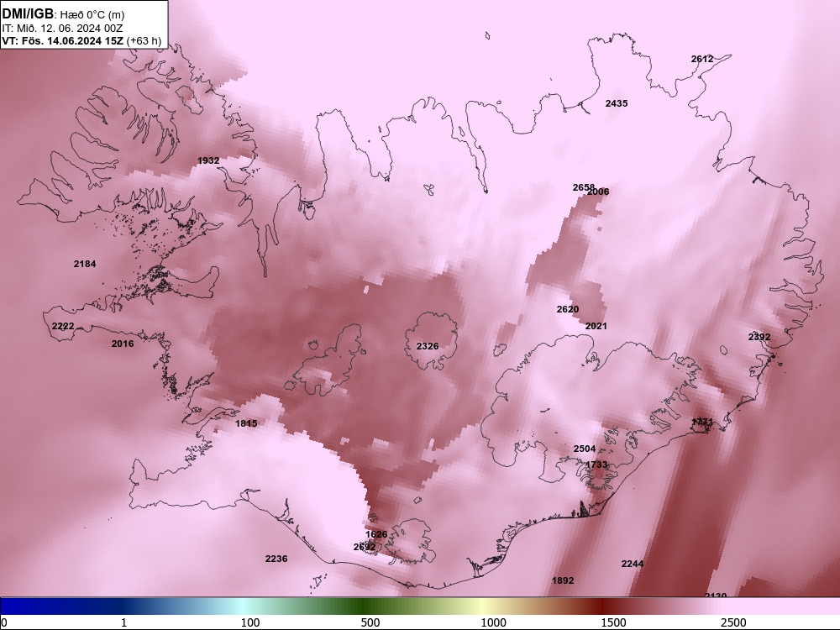Image resolution: width=840 pixels, height=630 pixels.
Task: Click the map value 2692
Action: pyautogui.click(x=365, y=547)
